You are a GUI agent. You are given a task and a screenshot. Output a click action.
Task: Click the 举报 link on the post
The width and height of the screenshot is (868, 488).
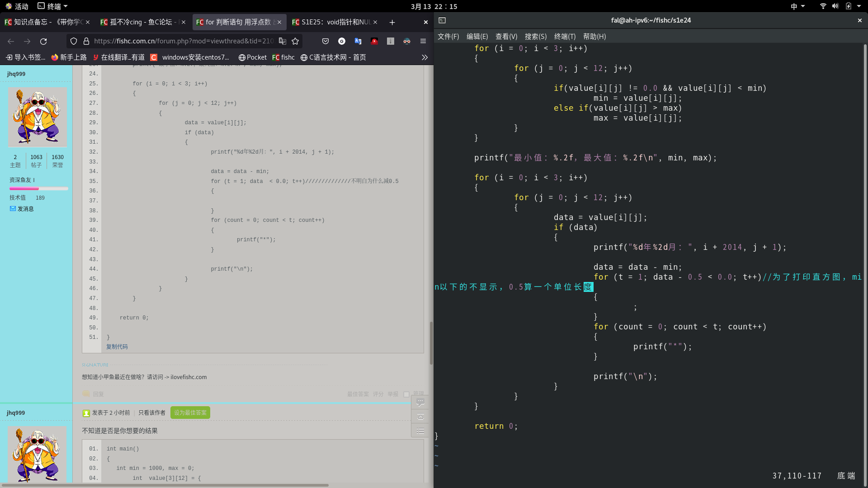tap(393, 394)
